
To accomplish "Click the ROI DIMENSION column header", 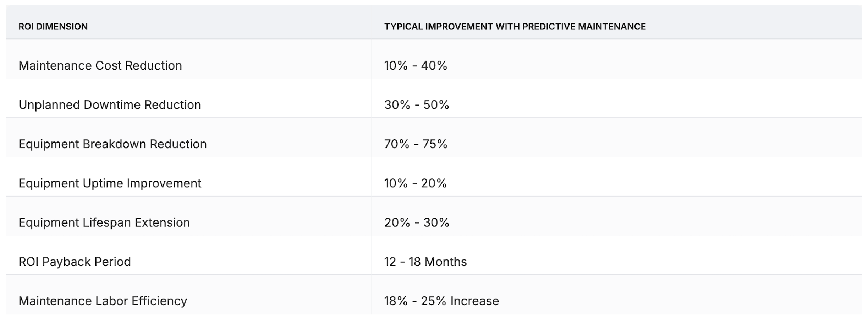I will 53,27.
